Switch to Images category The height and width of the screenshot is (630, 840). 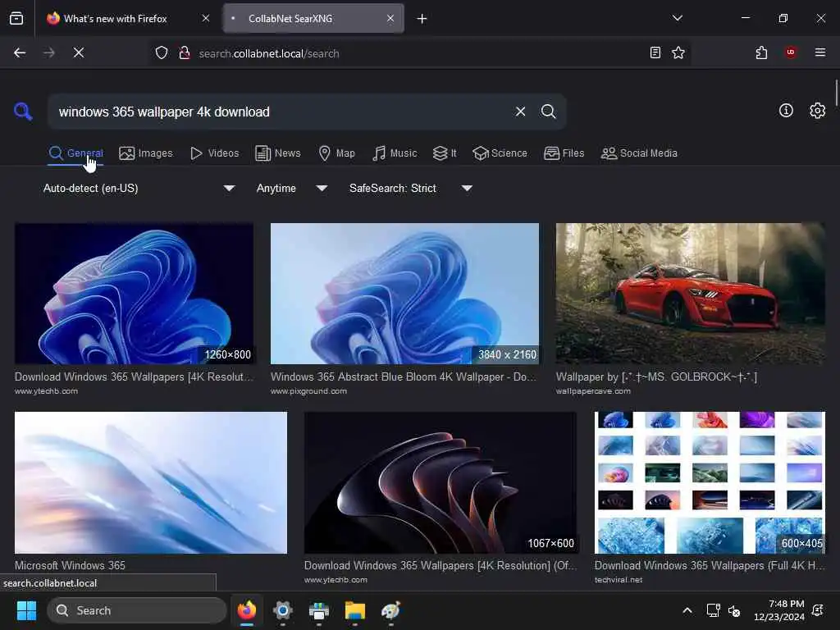coord(146,153)
